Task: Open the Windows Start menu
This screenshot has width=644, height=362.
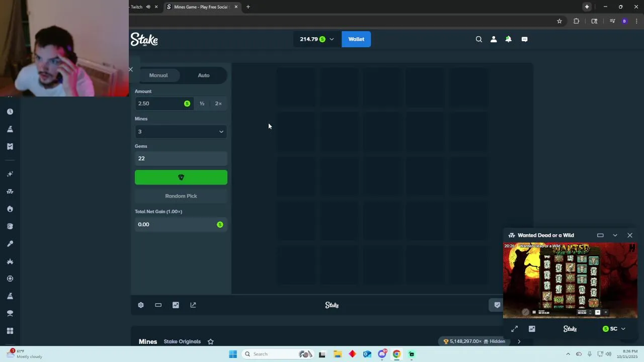Action: point(233,354)
